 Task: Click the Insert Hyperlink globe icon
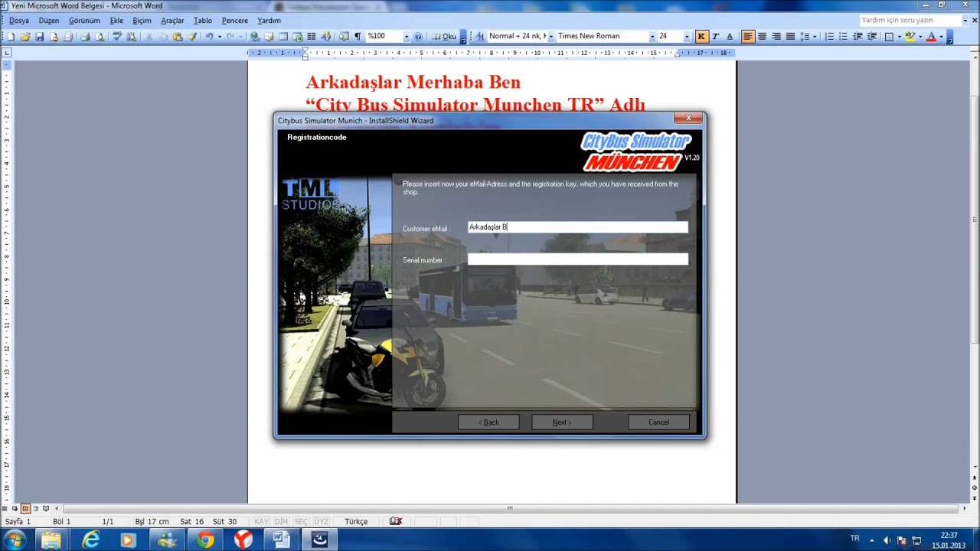[255, 36]
